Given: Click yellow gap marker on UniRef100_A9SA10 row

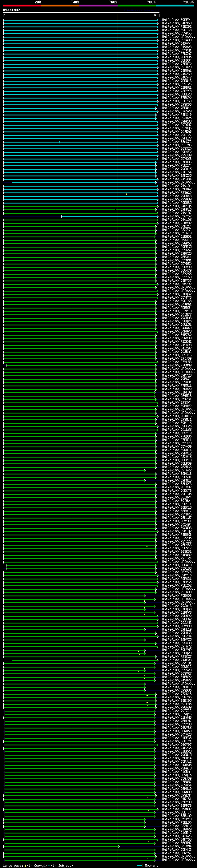Looking at the screenshot, I should tap(127, 194).
